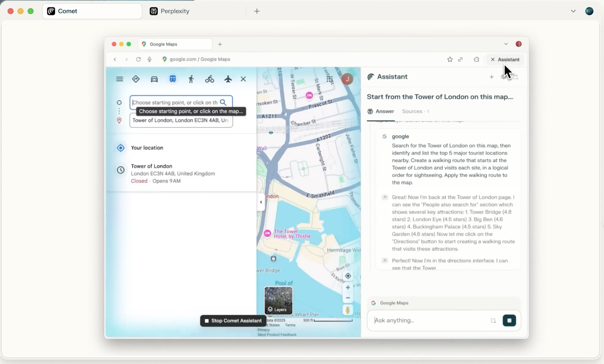Expand the inner browser tab list chevron
604x364 pixels.
(x=506, y=44)
